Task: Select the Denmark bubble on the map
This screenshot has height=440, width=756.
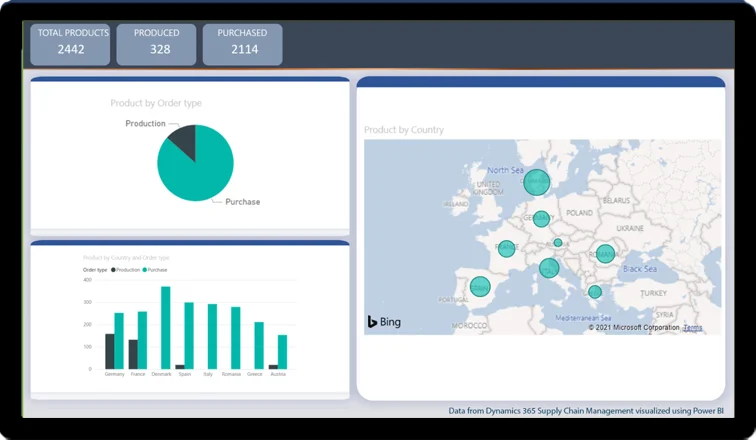Action: click(x=537, y=182)
